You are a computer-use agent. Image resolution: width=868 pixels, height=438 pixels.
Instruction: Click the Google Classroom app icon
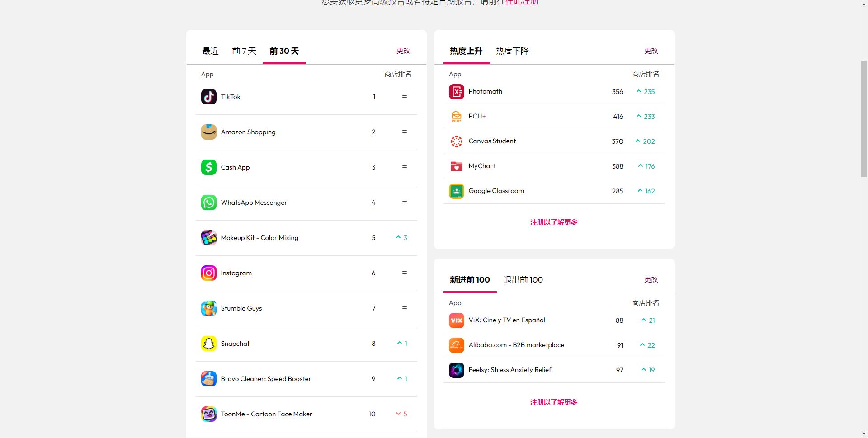point(456,191)
